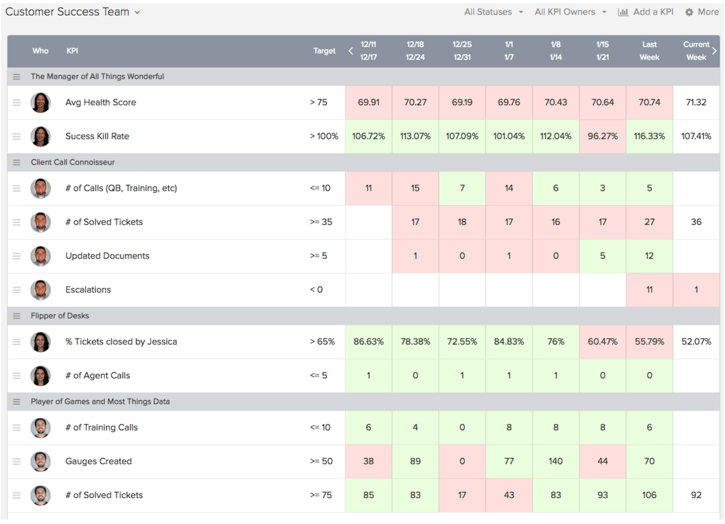Click drag handle on Gauges Created row
725x524 pixels.
(17, 461)
